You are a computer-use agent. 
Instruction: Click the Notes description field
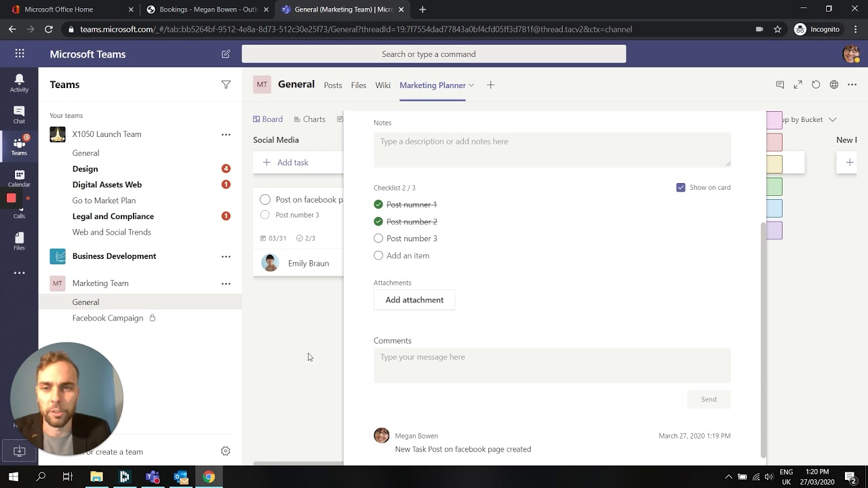tap(552, 149)
